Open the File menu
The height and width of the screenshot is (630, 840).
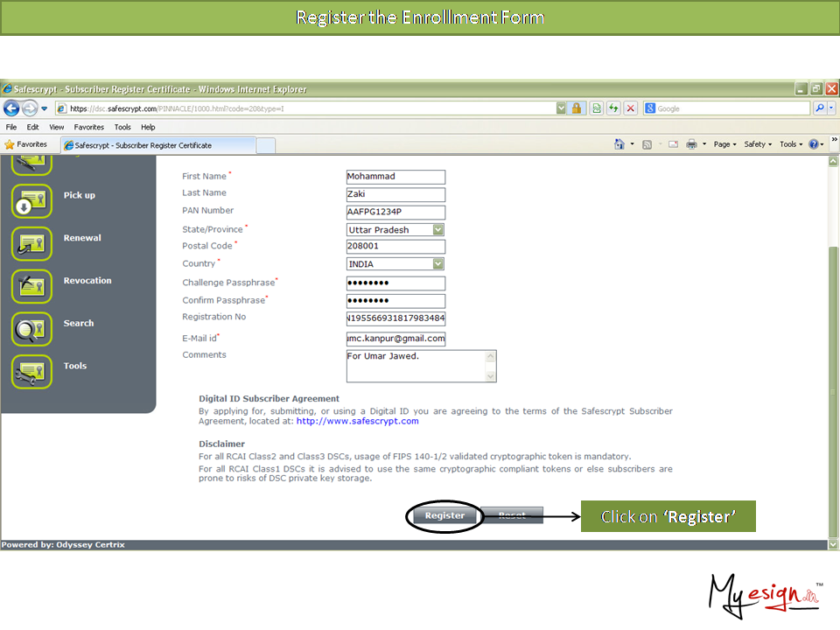[x=11, y=127]
